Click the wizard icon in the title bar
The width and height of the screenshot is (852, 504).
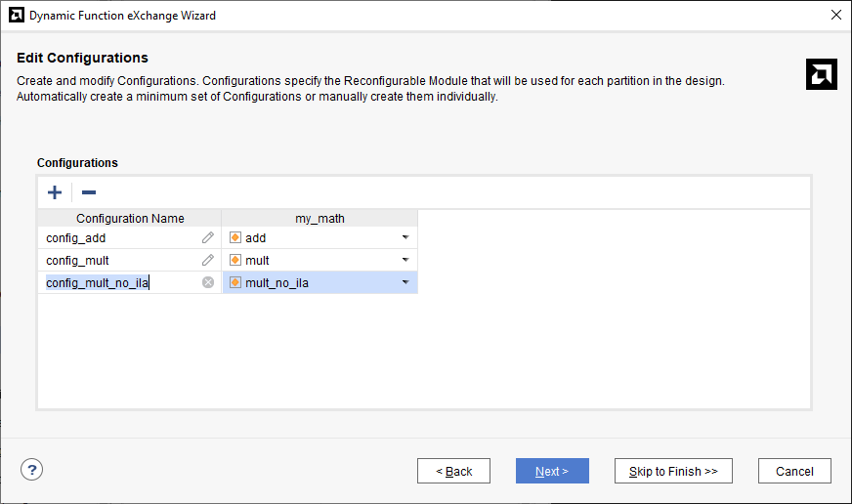coord(15,15)
